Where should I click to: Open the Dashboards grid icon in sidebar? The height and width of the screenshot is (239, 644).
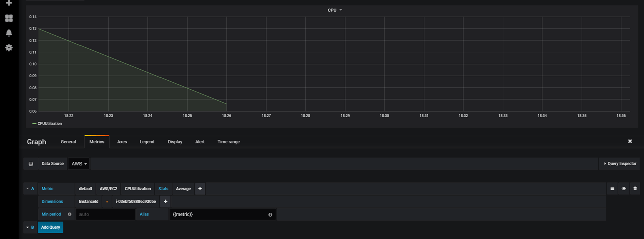click(9, 18)
